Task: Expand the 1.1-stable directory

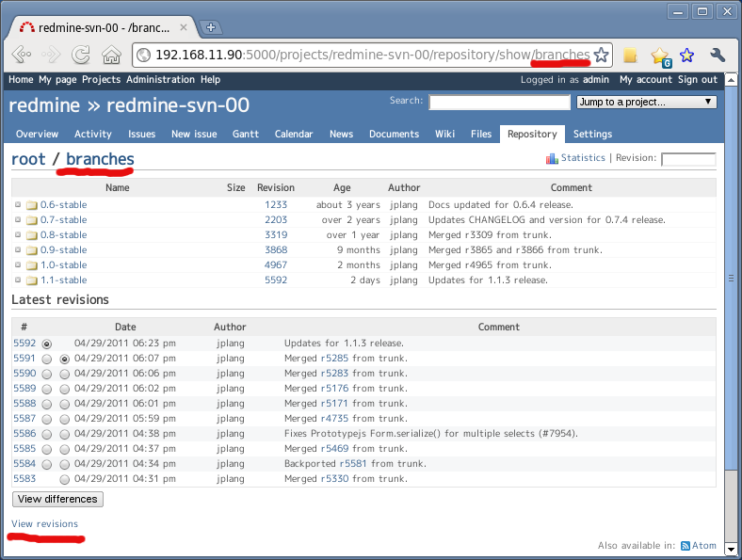Action: click(18, 280)
